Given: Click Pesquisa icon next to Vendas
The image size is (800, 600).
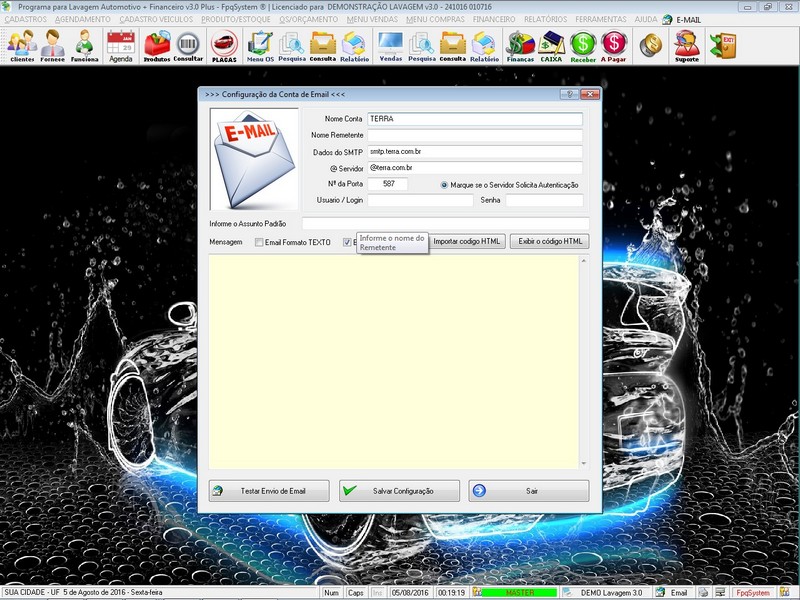Looking at the screenshot, I should coord(422,46).
